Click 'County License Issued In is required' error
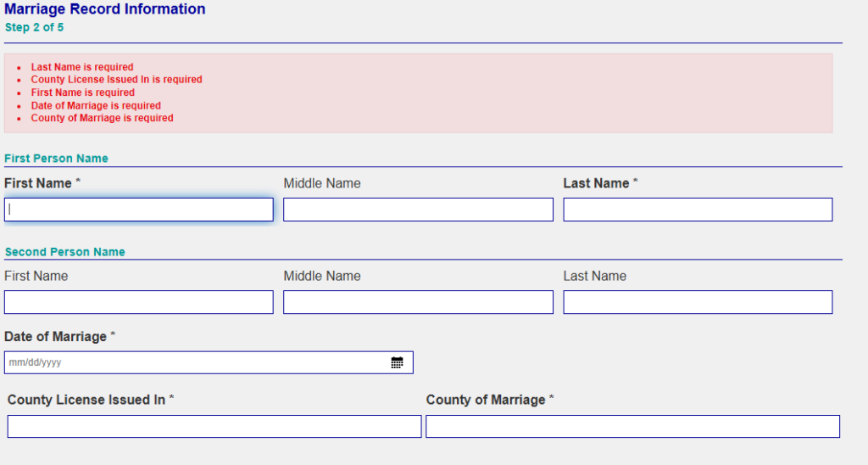The height and width of the screenshot is (465, 868). 116,80
